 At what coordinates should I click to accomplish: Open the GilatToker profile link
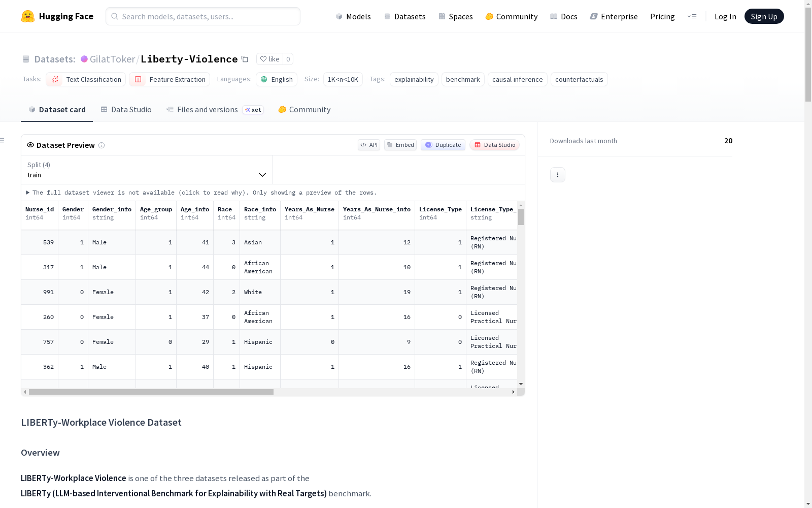tap(112, 59)
